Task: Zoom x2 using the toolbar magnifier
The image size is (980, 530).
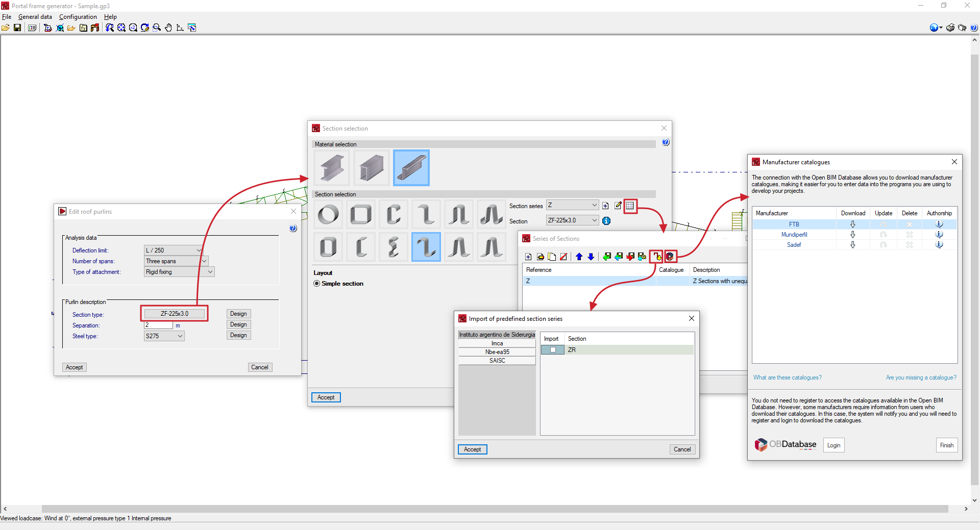Action: 133,28
